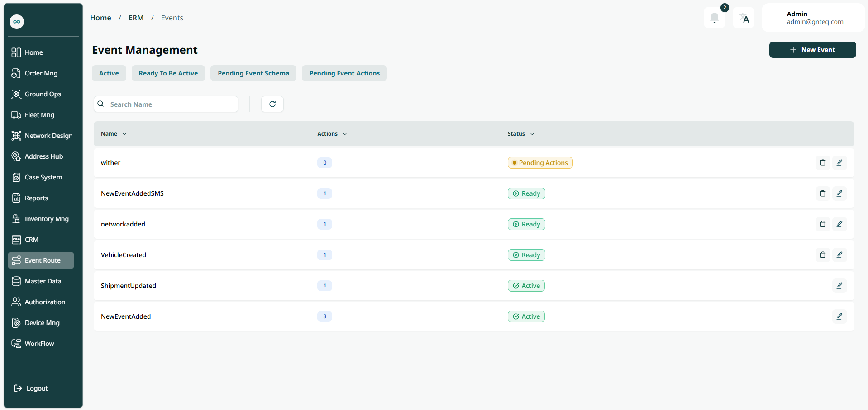Sort by the Actions column chevron

pos(345,134)
